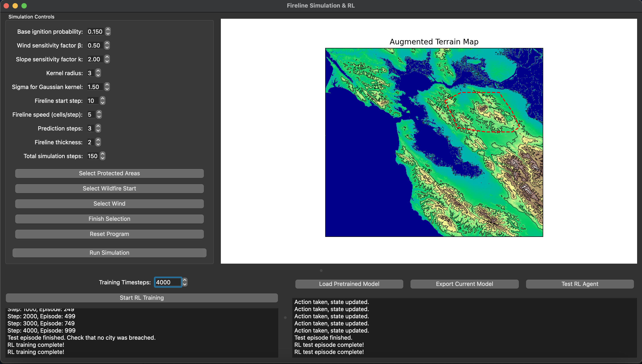Run the simulation
Image resolution: width=642 pixels, height=364 pixels.
tap(109, 252)
